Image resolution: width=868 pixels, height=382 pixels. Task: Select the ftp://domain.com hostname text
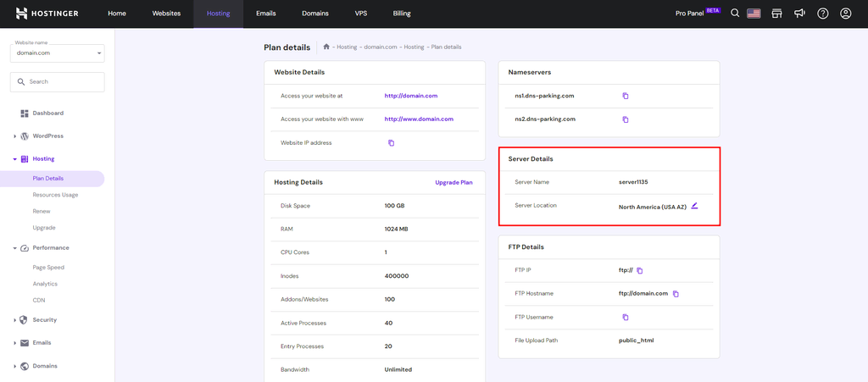[643, 294]
